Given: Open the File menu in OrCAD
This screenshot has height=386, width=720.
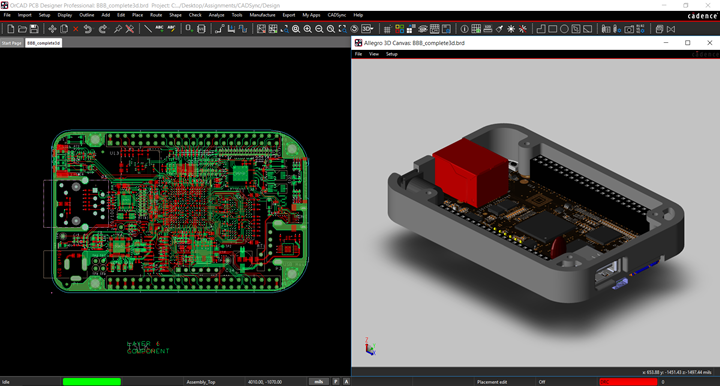Looking at the screenshot, I should click(x=7, y=15).
